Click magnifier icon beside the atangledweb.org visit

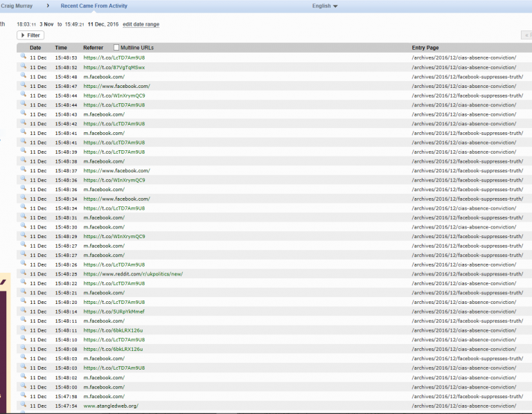coord(23,404)
